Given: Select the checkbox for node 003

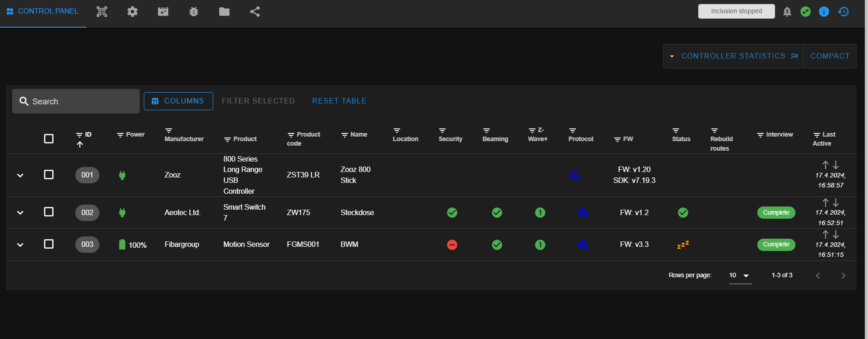Looking at the screenshot, I should pos(49,244).
